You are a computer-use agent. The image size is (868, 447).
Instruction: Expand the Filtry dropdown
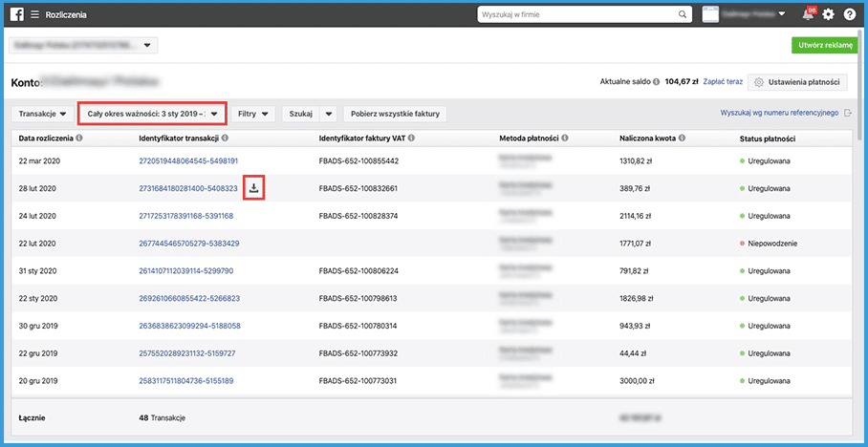pos(253,114)
